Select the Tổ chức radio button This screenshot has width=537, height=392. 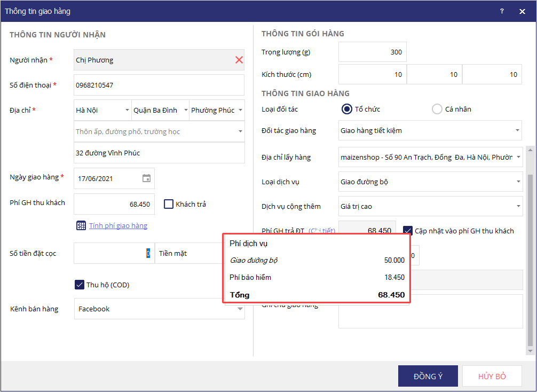(347, 109)
